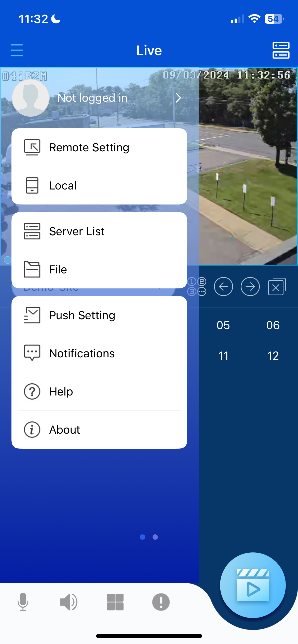Open About menu item
Viewport: 298px width, 644px height.
(99, 430)
